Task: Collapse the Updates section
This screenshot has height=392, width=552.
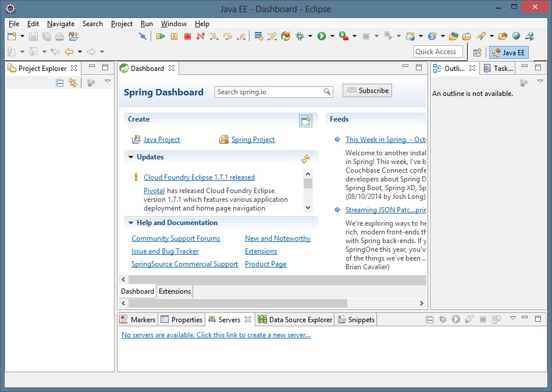Action: tap(131, 157)
